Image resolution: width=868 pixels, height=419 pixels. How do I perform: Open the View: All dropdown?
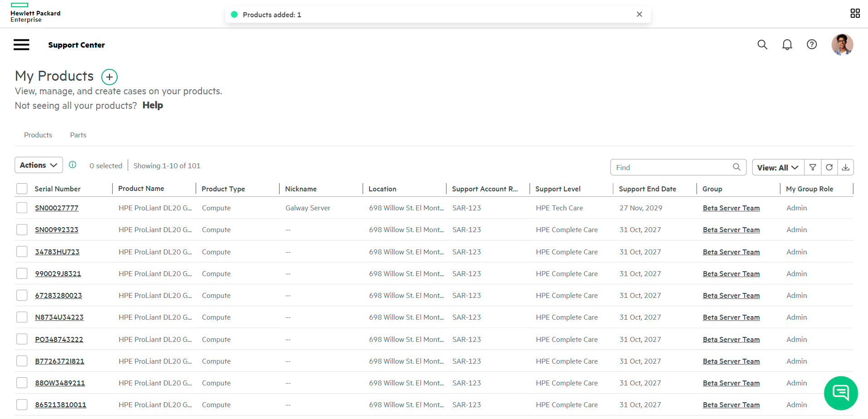pos(778,167)
